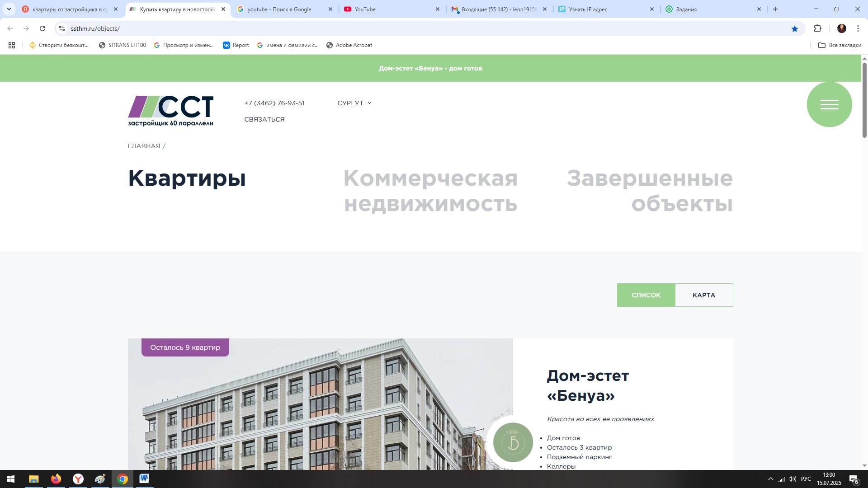Open notification center icon
Viewport: 868px width, 488px height.
pos(854,479)
